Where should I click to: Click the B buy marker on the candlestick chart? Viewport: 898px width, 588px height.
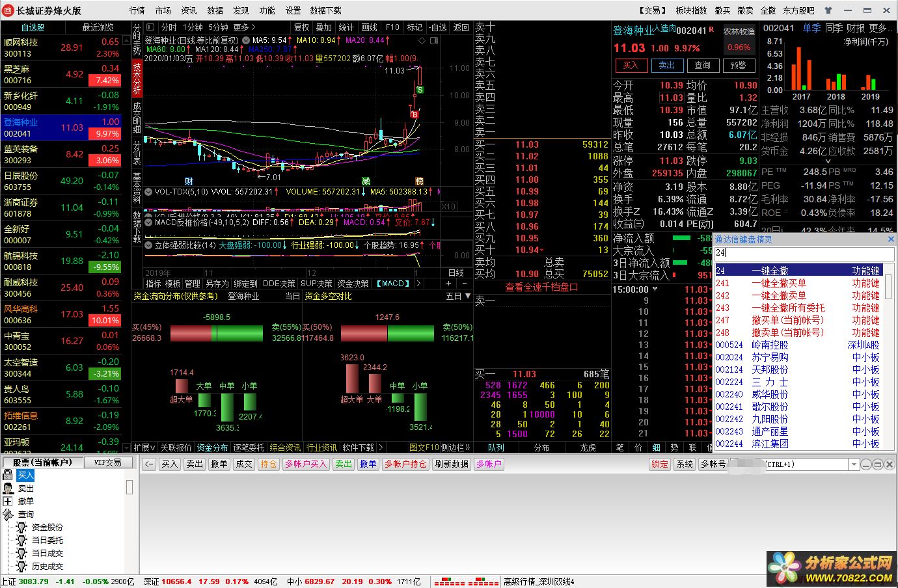point(415,114)
